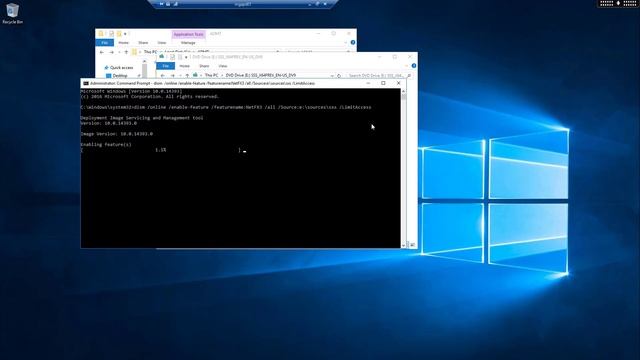The height and width of the screenshot is (360, 640).
Task: Open Manage tab in ADMT Explorer window
Action: [188, 43]
